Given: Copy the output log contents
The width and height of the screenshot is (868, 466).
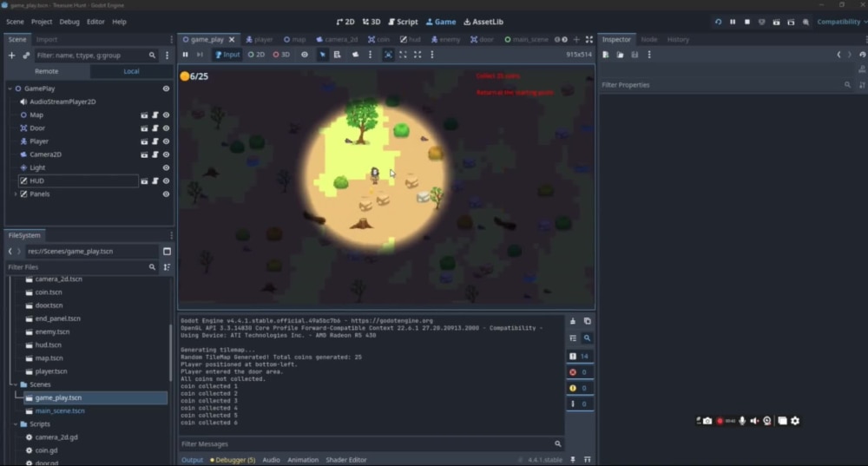Looking at the screenshot, I should (x=588, y=322).
